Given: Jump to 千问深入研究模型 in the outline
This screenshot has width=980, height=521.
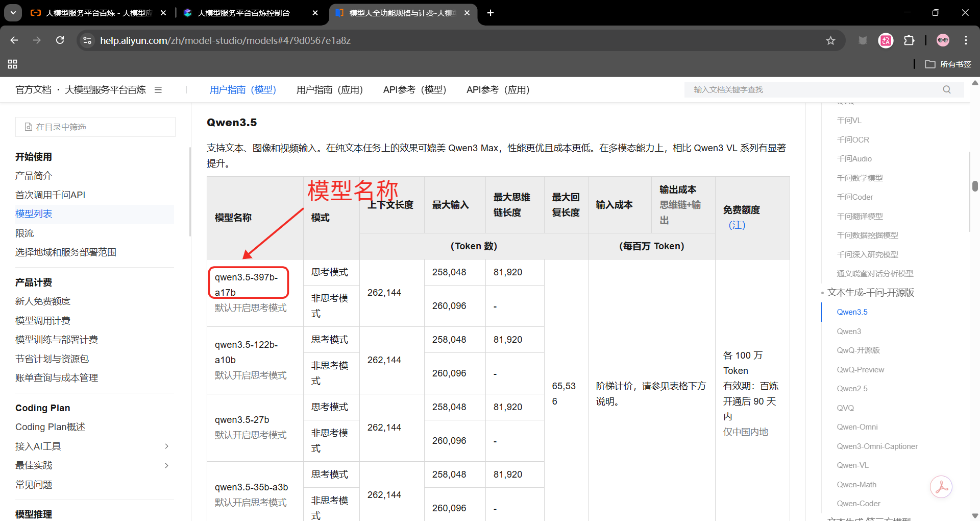Looking at the screenshot, I should 867,254.
